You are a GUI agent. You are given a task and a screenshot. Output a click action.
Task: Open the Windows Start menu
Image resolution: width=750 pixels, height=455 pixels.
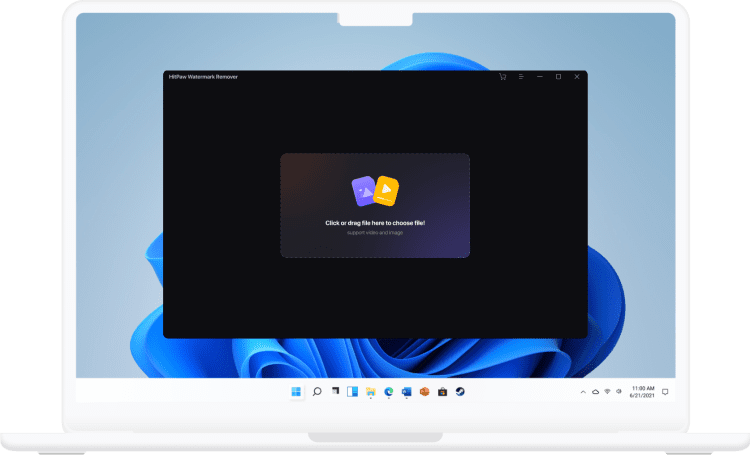pyautogui.click(x=296, y=392)
